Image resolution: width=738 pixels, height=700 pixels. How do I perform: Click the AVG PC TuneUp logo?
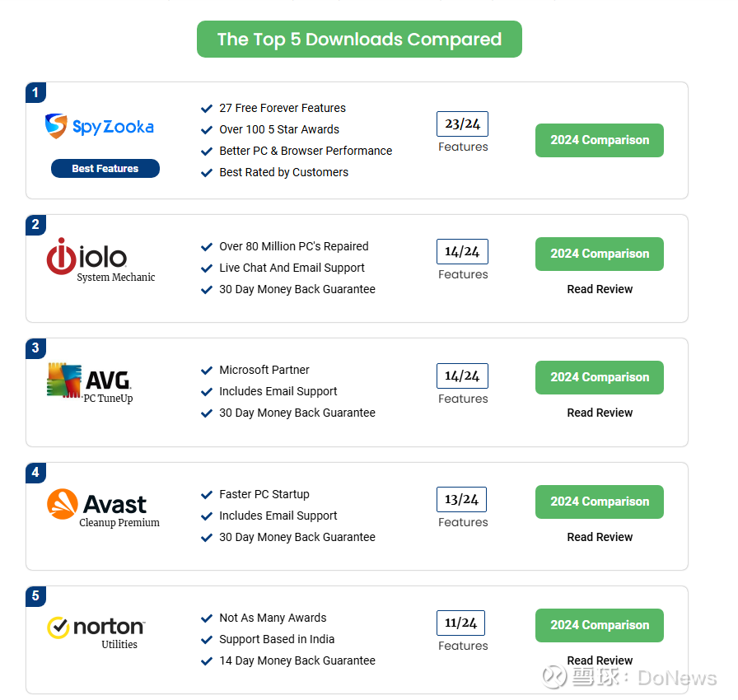[90, 383]
